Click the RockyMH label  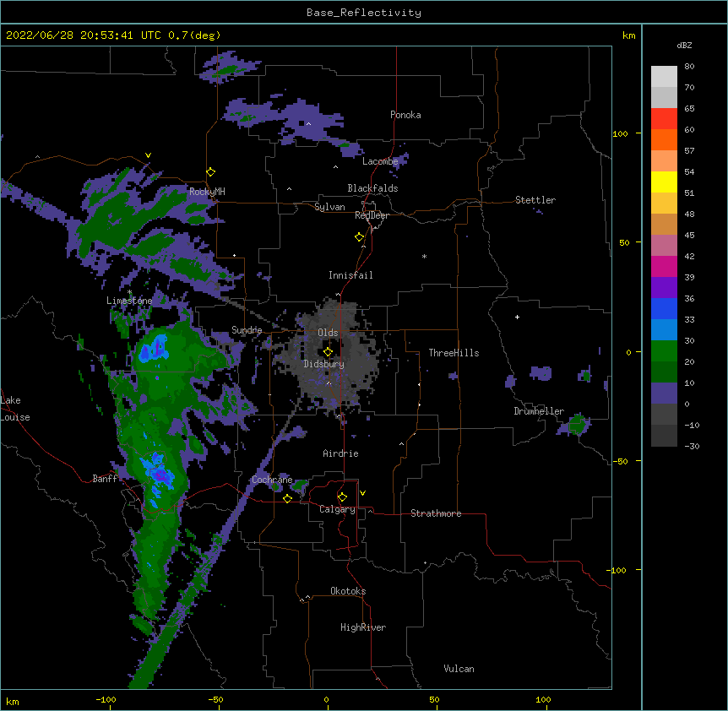[207, 192]
